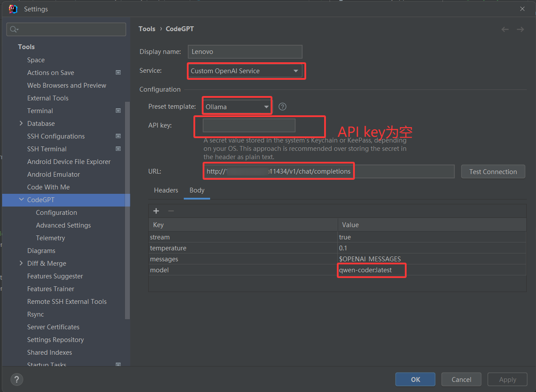Select SSH Configurations settings
The width and height of the screenshot is (536, 392).
(x=56, y=136)
